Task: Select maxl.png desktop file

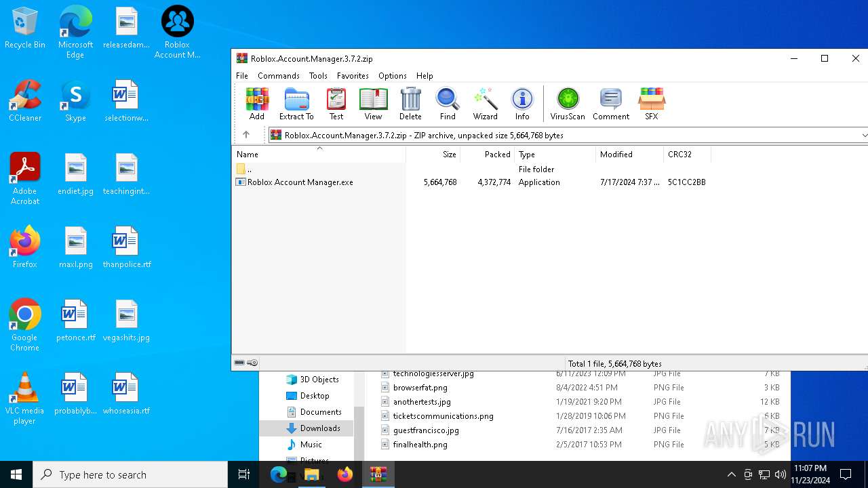Action: tap(75, 248)
